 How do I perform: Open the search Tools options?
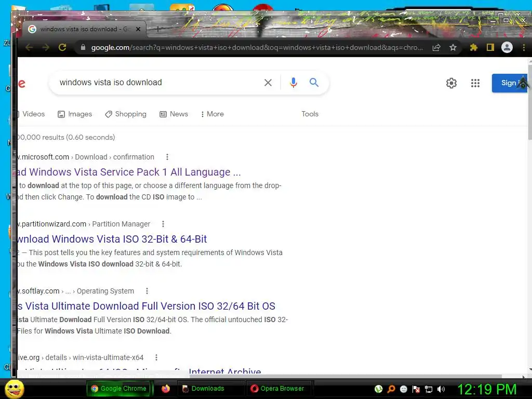[310, 114]
